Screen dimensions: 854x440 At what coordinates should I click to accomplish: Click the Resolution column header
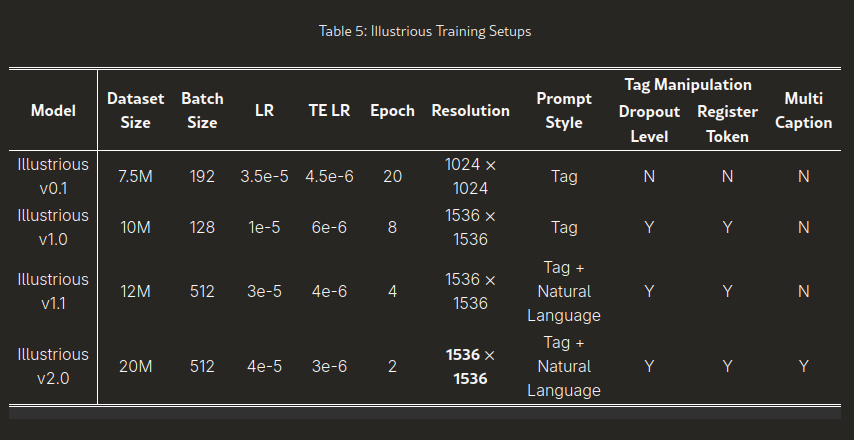(471, 111)
